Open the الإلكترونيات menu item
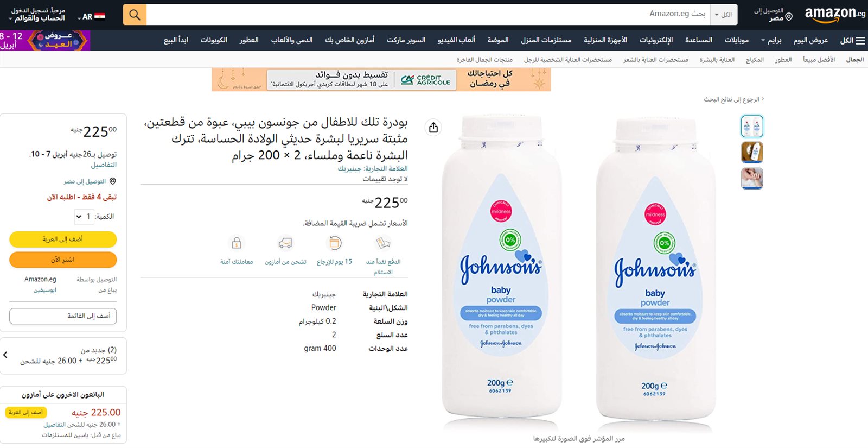This screenshot has width=868, height=448. [656, 40]
